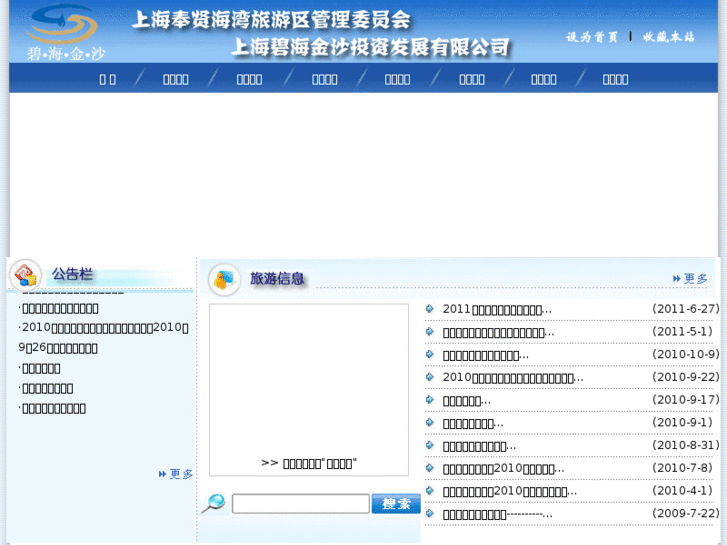Set site as homepage via 设为首页
Screen dimensions: 727x545
point(592,37)
